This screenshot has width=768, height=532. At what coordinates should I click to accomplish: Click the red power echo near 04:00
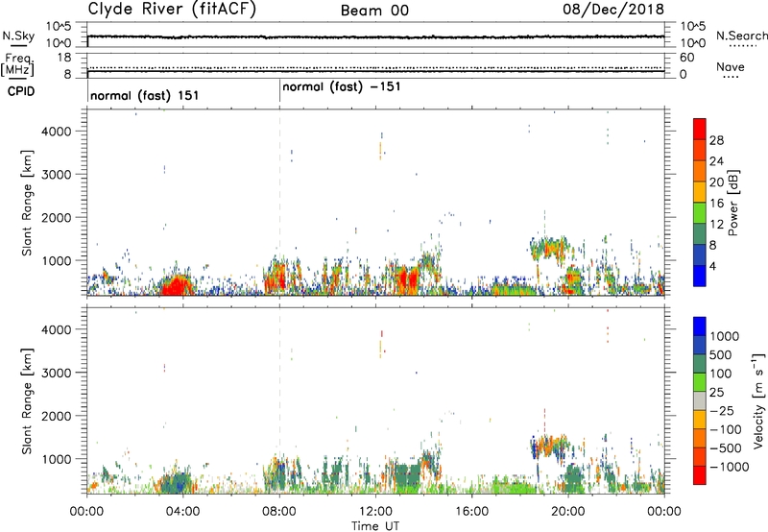click(x=177, y=285)
